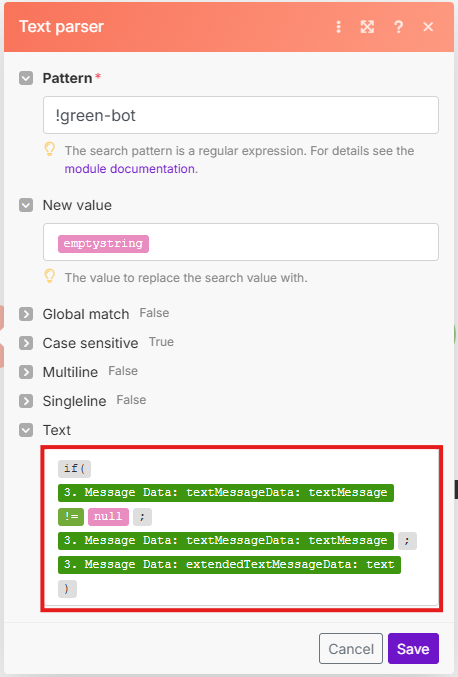The height and width of the screenshot is (677, 458).
Task: Open the question mark help icon
Action: [398, 27]
